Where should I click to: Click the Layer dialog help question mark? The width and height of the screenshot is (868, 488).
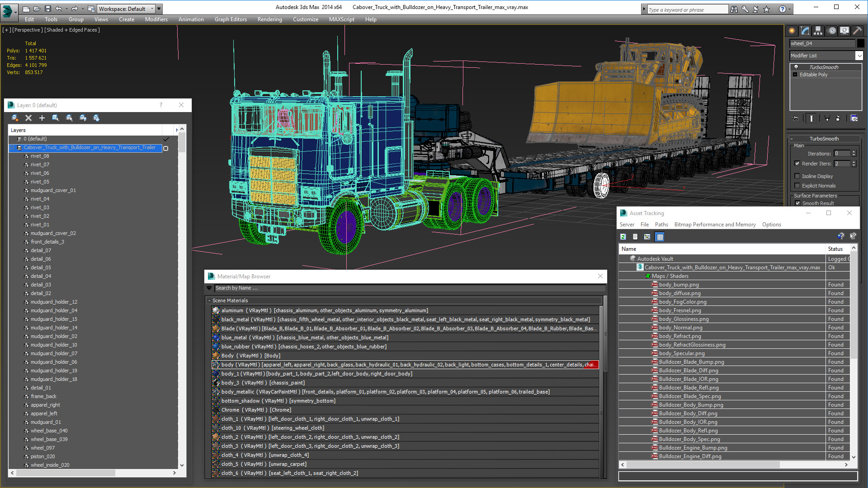[160, 105]
